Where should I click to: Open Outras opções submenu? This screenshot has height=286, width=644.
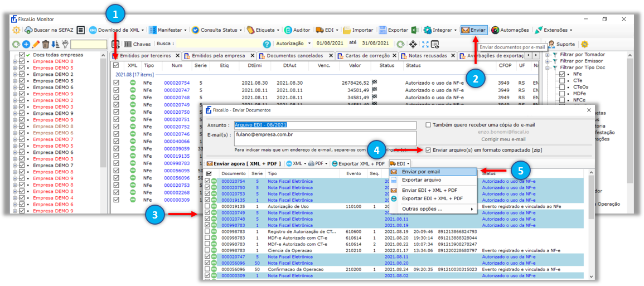(x=433, y=209)
